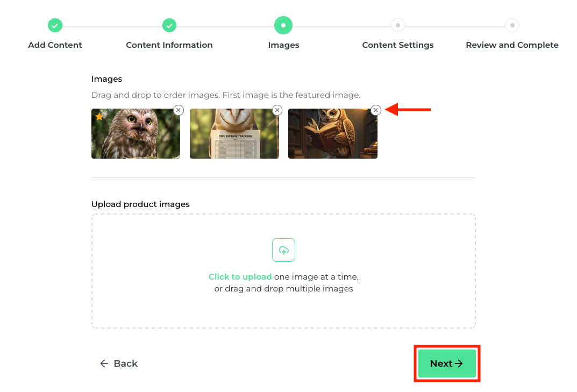Click the Images step circle

coord(283,25)
